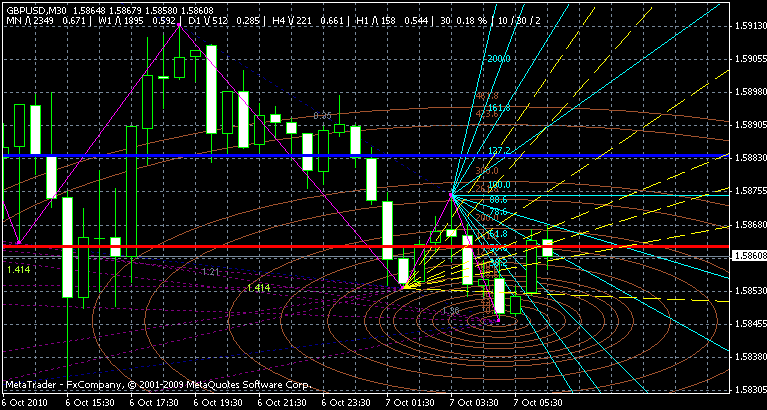This screenshot has width=767, height=410.
Task: Click the 1.414 label at chart's left edge
Action: 19,269
